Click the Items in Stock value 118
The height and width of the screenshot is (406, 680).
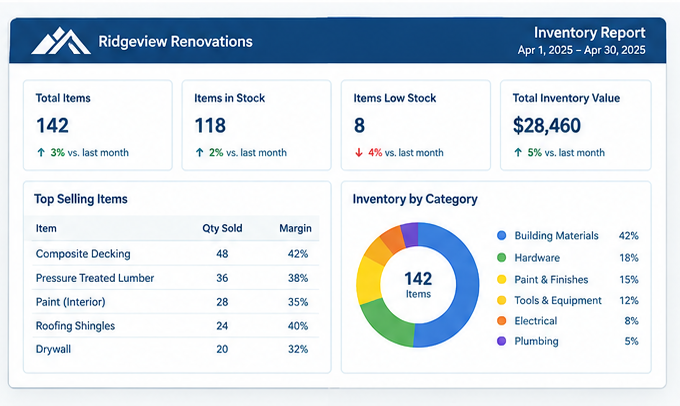(210, 125)
